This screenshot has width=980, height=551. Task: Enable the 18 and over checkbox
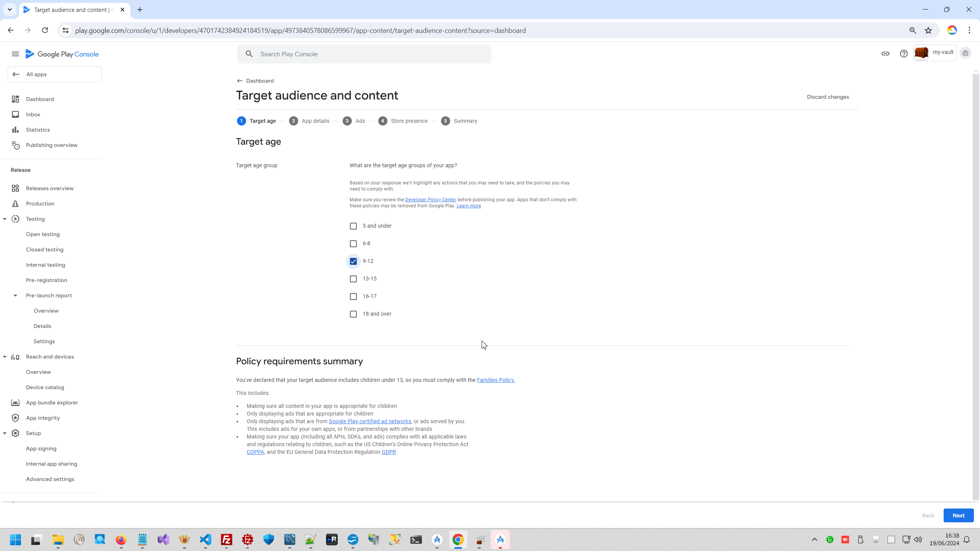coord(353,314)
